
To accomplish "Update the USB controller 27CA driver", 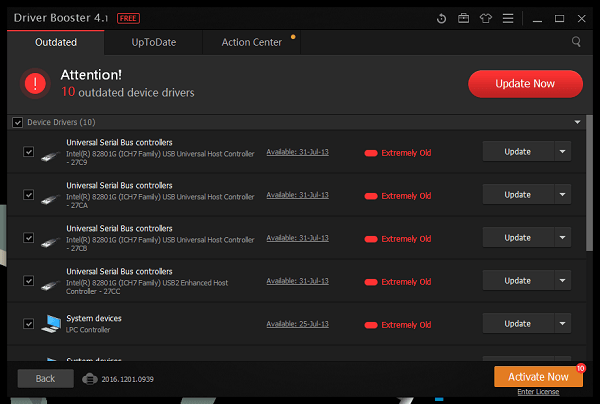I will 518,194.
